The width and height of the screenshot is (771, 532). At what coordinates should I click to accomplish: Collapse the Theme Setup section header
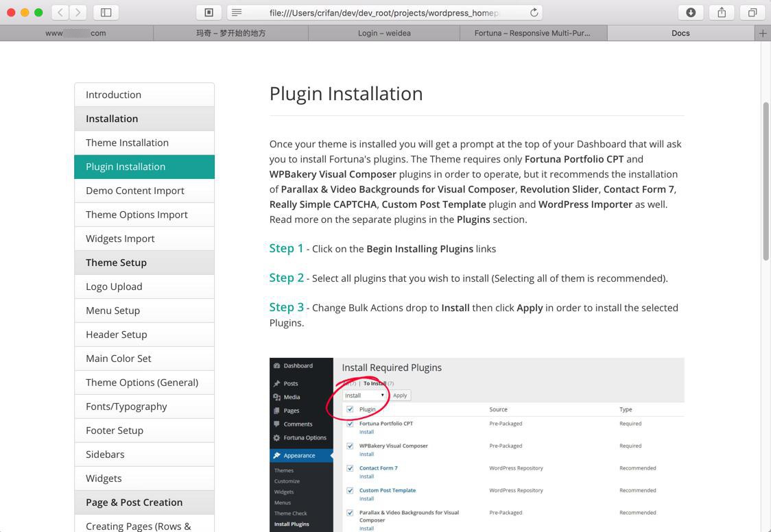[x=144, y=263]
